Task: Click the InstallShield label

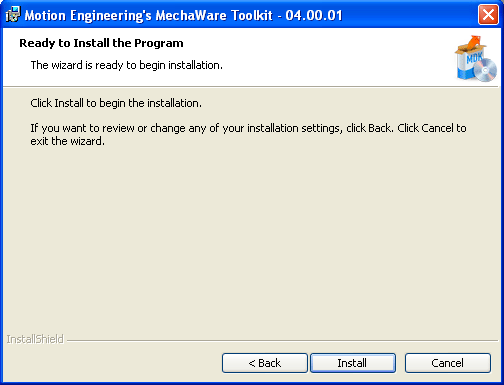Action: pos(35,339)
